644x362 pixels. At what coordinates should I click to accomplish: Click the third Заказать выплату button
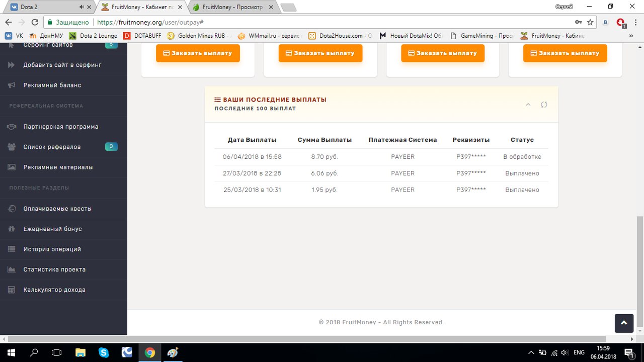tap(443, 53)
